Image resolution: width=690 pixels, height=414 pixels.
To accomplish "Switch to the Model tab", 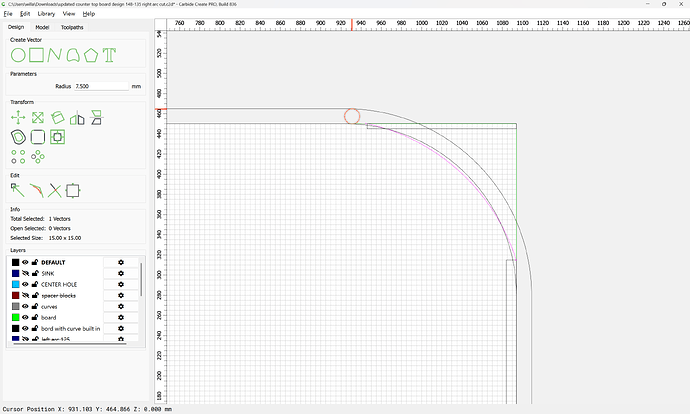I will coord(42,27).
